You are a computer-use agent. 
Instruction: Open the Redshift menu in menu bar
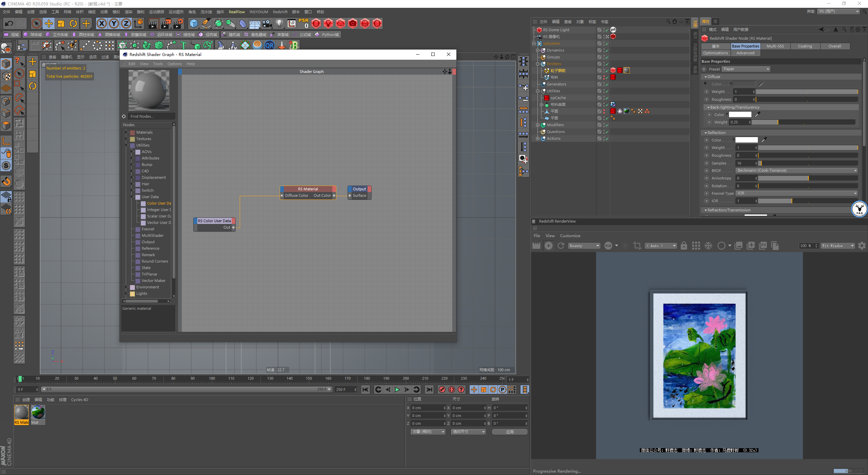click(x=280, y=12)
